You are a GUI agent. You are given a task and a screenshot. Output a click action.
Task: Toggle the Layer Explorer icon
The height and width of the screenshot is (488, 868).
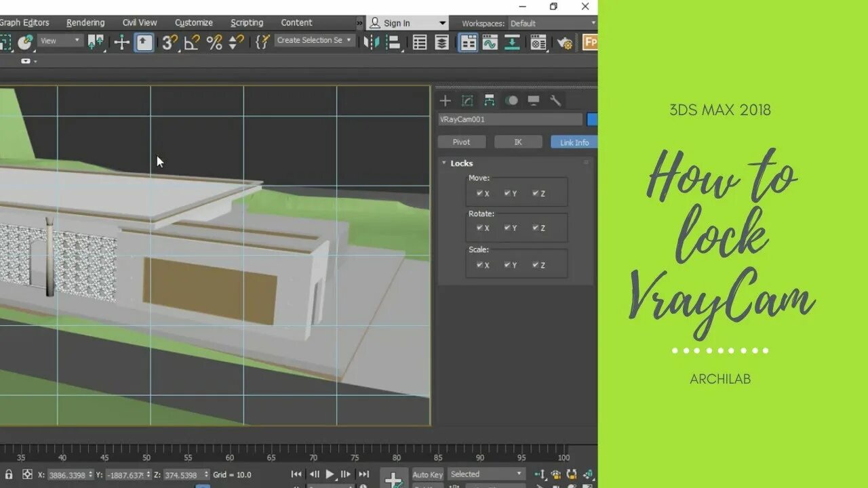(x=442, y=43)
